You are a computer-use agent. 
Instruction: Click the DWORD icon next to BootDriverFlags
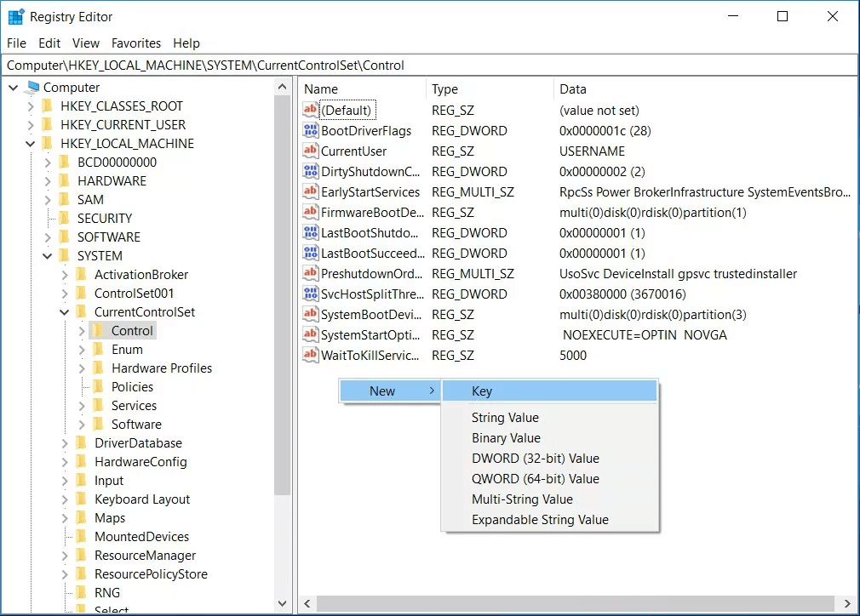pyautogui.click(x=311, y=130)
